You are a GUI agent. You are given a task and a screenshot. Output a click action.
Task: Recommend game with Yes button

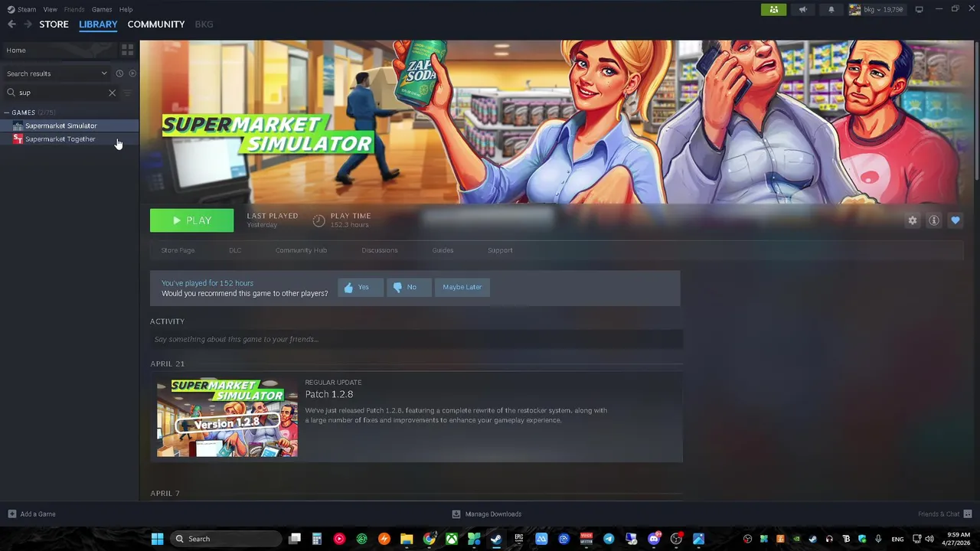tap(360, 287)
